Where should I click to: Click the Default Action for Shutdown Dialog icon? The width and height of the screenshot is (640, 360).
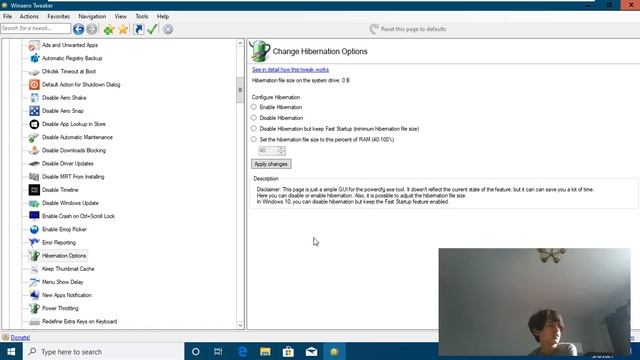tap(34, 84)
